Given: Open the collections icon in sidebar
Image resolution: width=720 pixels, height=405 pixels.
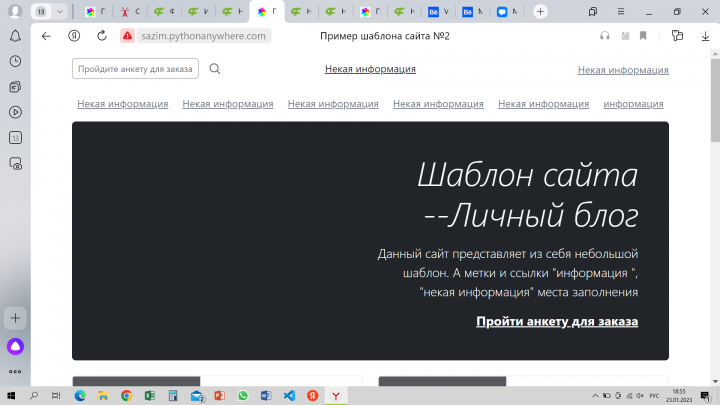Looking at the screenshot, I should pyautogui.click(x=15, y=87).
